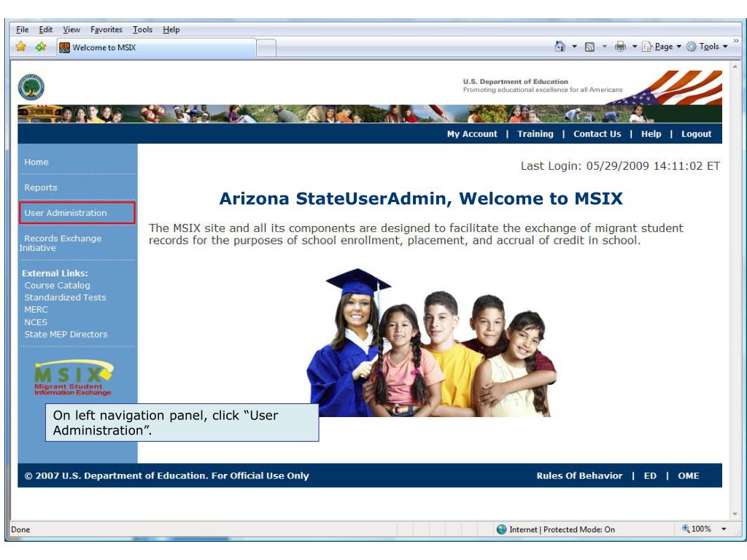The width and height of the screenshot is (747, 560).
Task: Open the Favorites menu
Action: pos(107,29)
